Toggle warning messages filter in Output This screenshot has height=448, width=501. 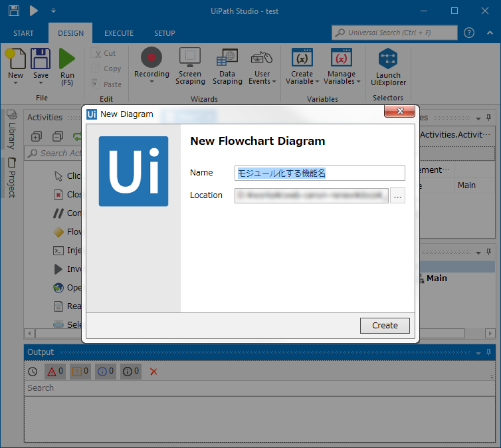80,372
